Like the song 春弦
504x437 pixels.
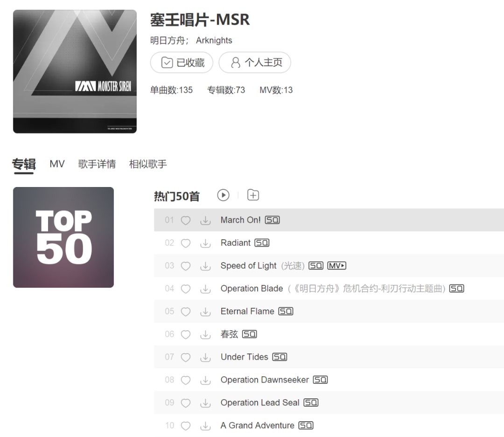point(185,334)
